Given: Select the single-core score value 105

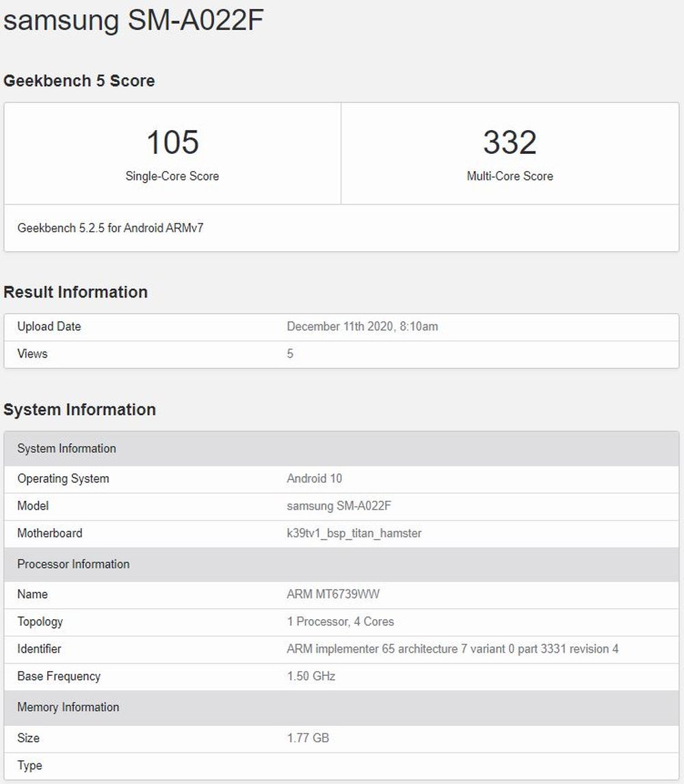Looking at the screenshot, I should pyautogui.click(x=172, y=142).
